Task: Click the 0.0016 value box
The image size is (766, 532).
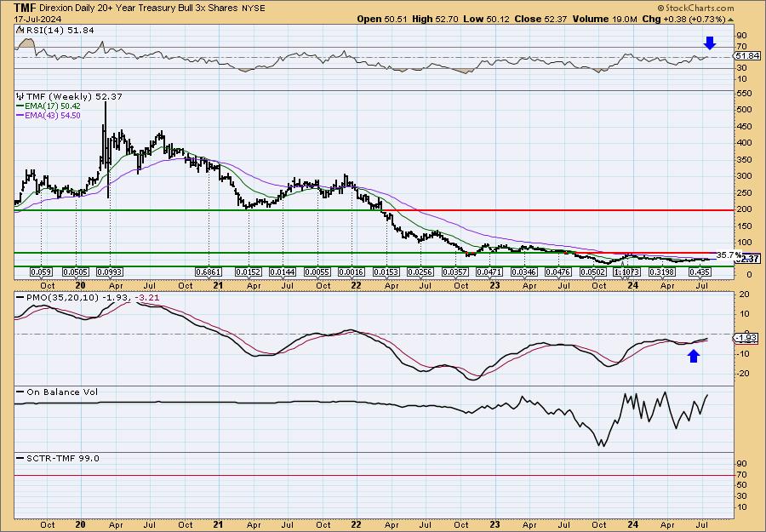Action: [352, 272]
